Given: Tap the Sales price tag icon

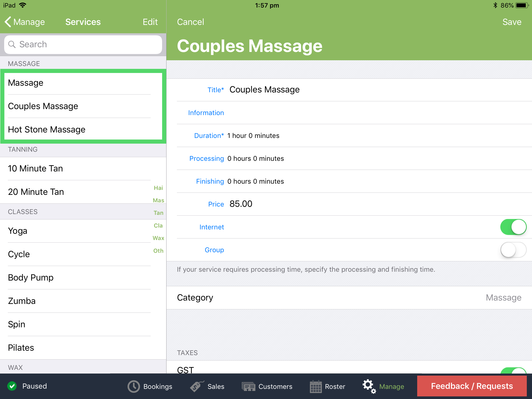Looking at the screenshot, I should coord(197,386).
